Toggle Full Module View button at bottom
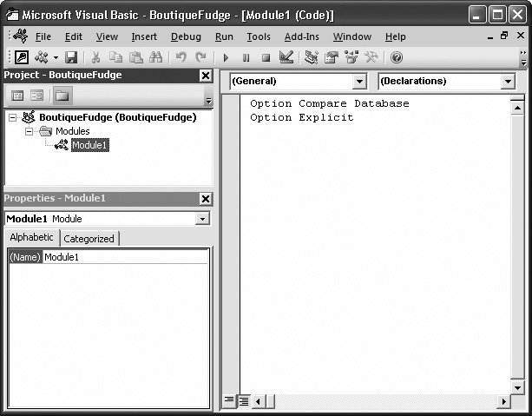Screen dimensions: 532x416 click(x=244, y=401)
